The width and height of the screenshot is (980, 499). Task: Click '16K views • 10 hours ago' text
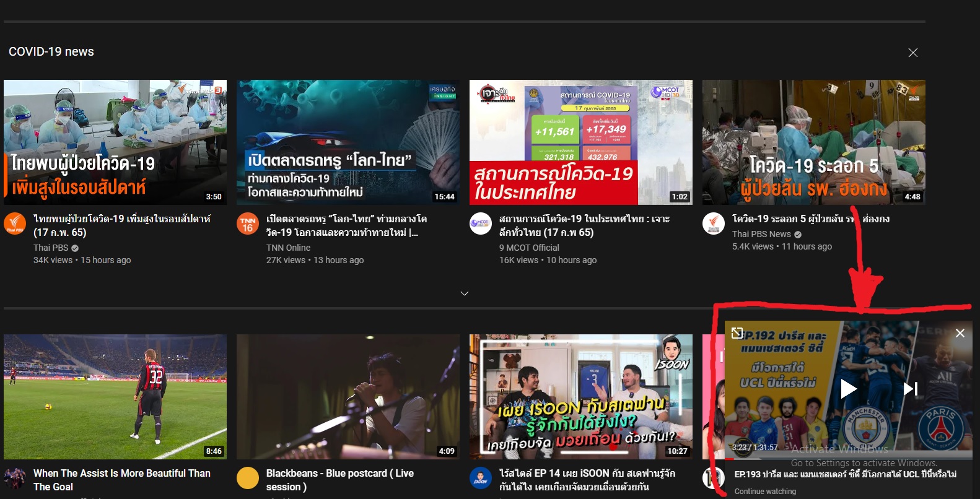pos(548,260)
